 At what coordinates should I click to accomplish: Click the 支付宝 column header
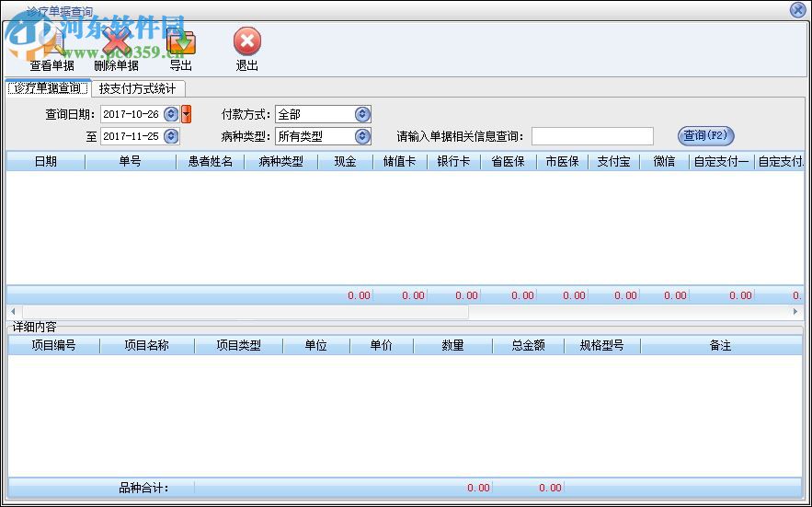pyautogui.click(x=613, y=162)
